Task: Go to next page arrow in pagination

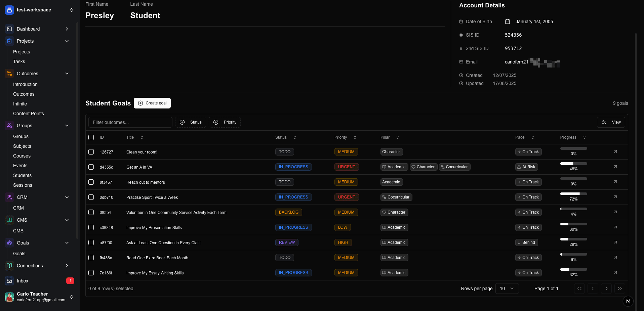Action: [606, 288]
